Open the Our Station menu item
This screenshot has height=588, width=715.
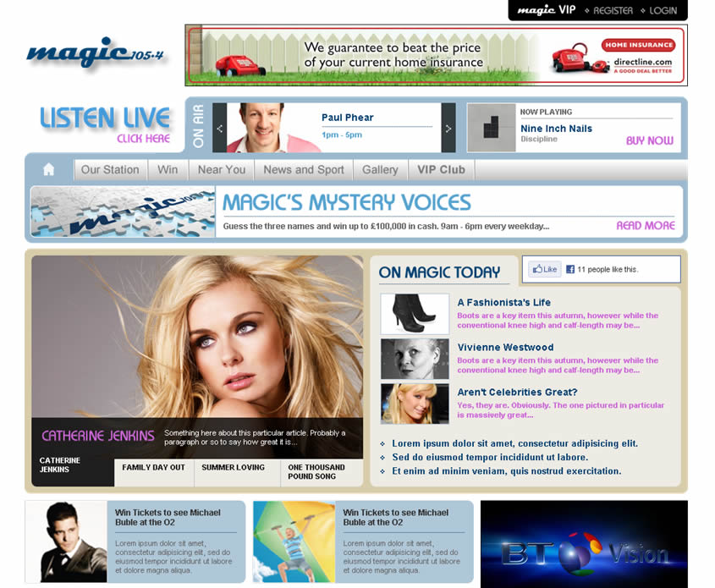click(110, 169)
